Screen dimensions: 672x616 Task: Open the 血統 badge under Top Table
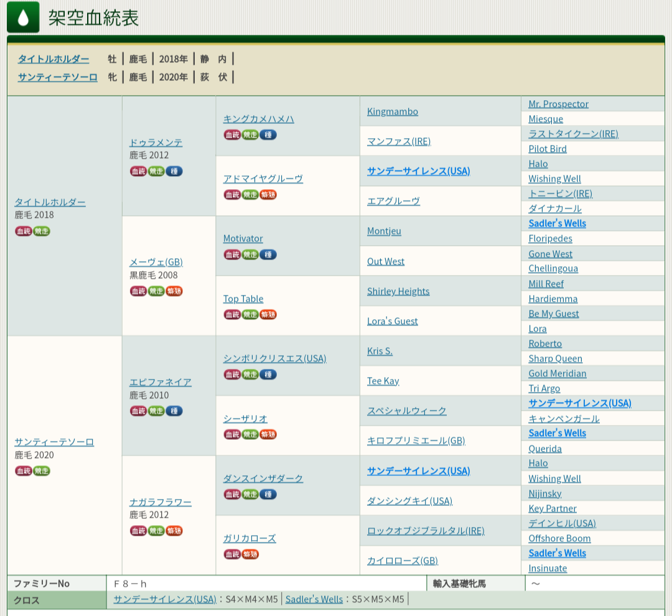pyautogui.click(x=232, y=315)
